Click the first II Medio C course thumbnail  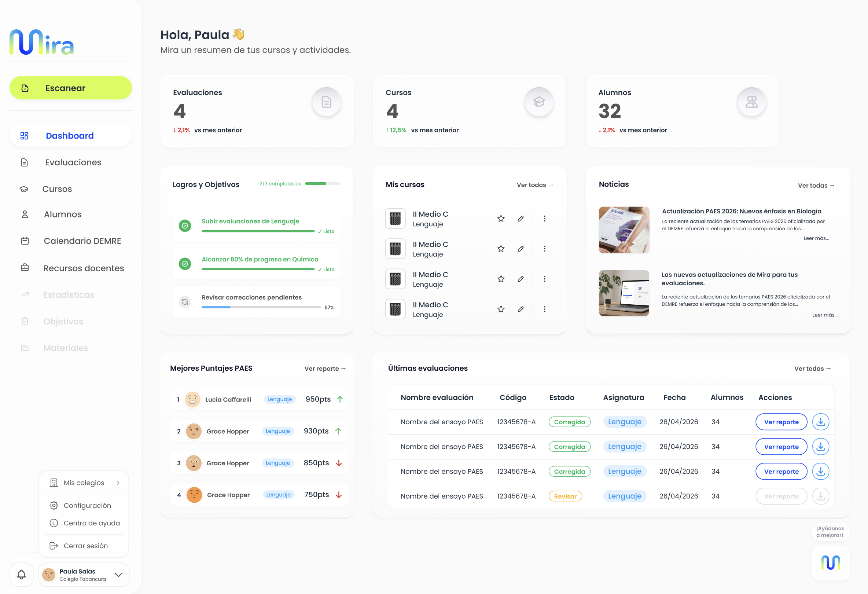395,219
